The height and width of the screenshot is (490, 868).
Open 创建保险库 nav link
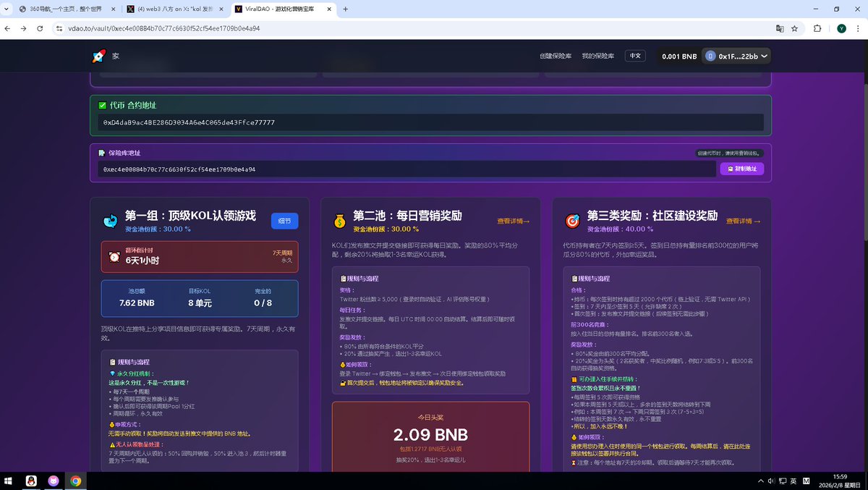point(556,56)
